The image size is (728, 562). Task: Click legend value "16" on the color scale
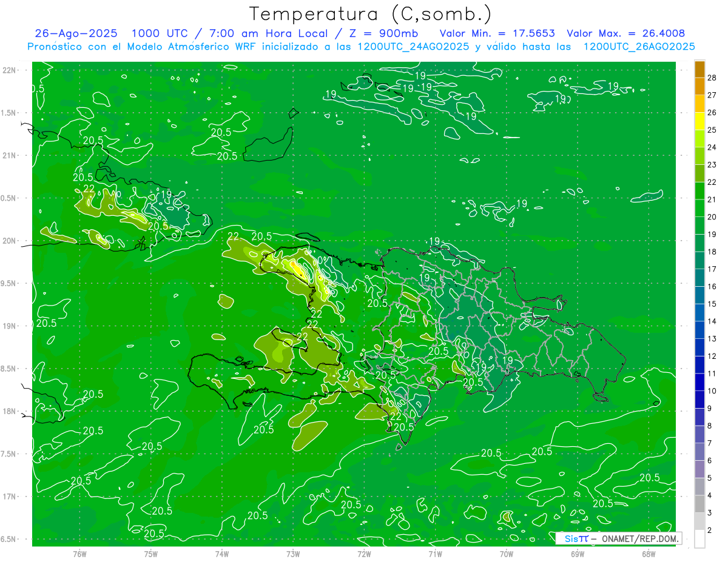pyautogui.click(x=713, y=286)
